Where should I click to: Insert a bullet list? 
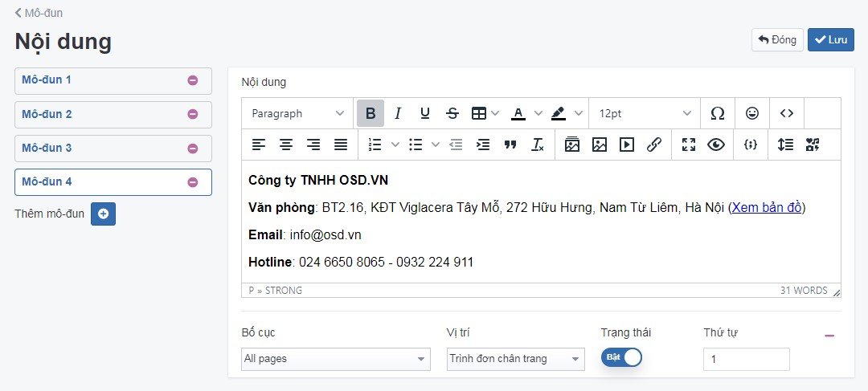click(x=416, y=145)
